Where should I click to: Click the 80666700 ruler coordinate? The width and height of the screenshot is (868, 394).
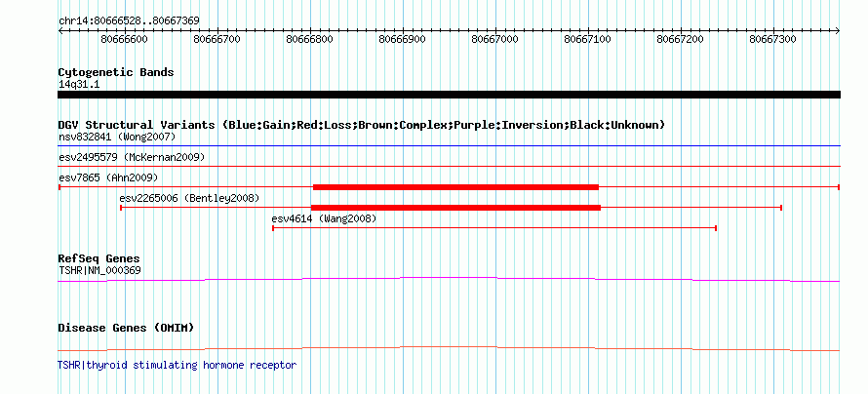[x=217, y=39]
